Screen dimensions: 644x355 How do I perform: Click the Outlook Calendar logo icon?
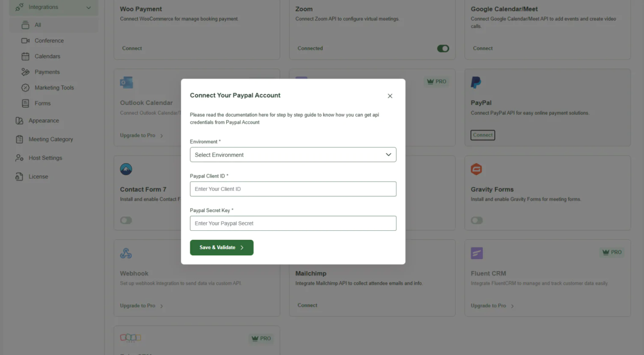tap(126, 83)
